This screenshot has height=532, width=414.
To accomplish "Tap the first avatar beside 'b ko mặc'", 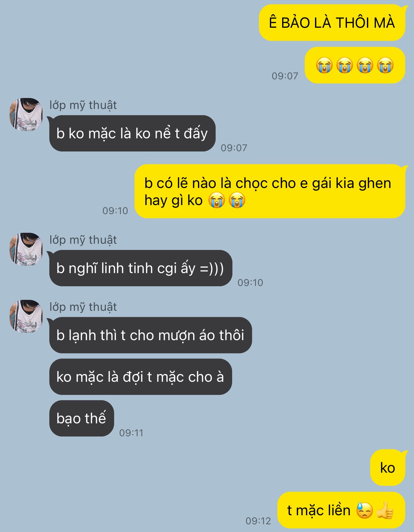I will point(26,114).
